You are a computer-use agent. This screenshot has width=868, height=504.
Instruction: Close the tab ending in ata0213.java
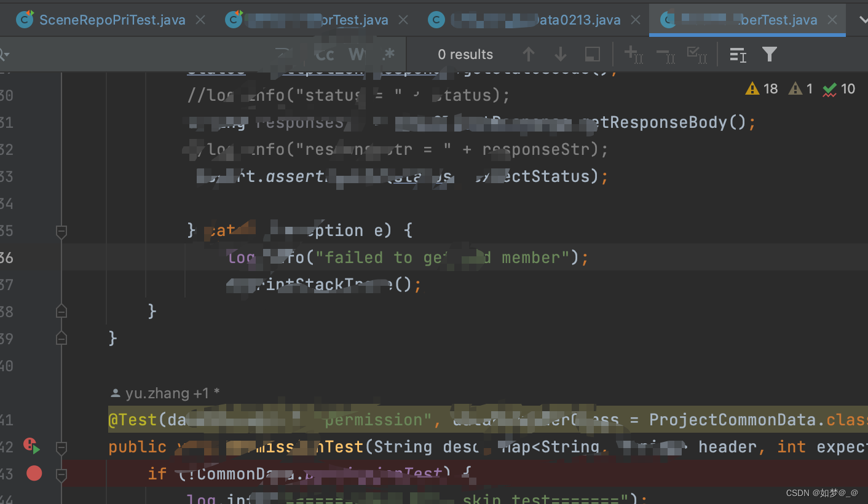(635, 20)
